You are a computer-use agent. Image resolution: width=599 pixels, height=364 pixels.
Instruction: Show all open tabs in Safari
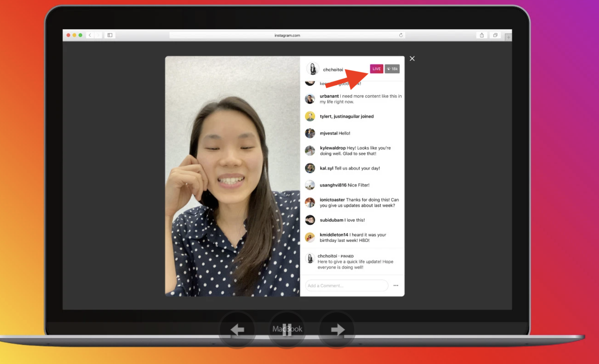(495, 35)
